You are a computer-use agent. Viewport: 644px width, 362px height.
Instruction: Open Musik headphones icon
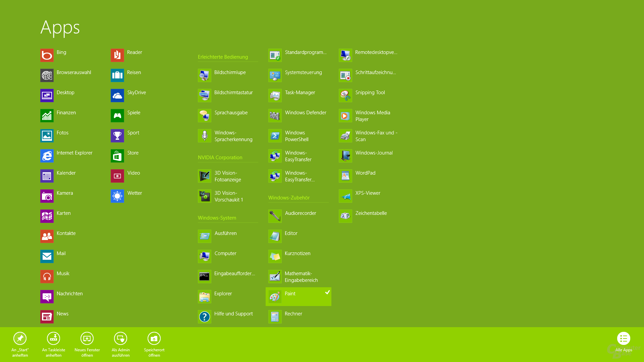coord(47,277)
